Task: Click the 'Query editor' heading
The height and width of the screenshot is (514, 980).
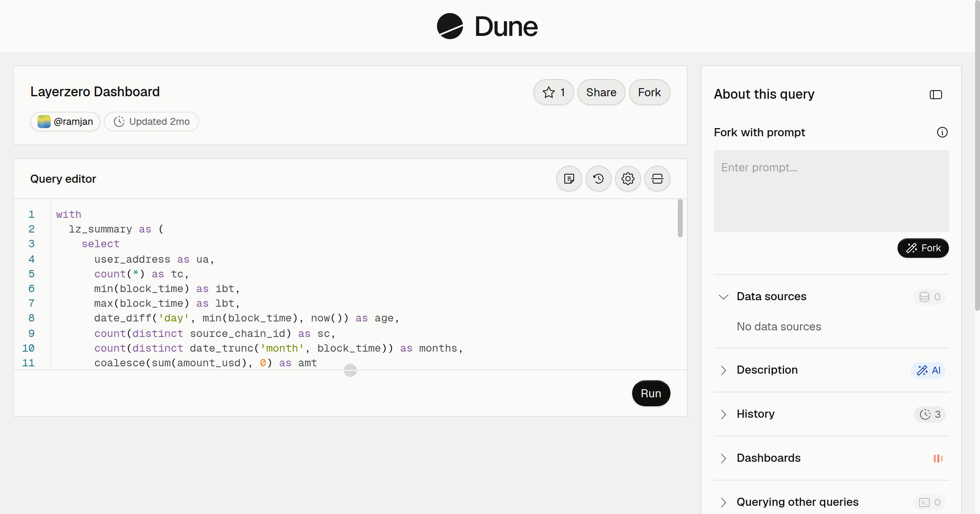Action: [63, 179]
